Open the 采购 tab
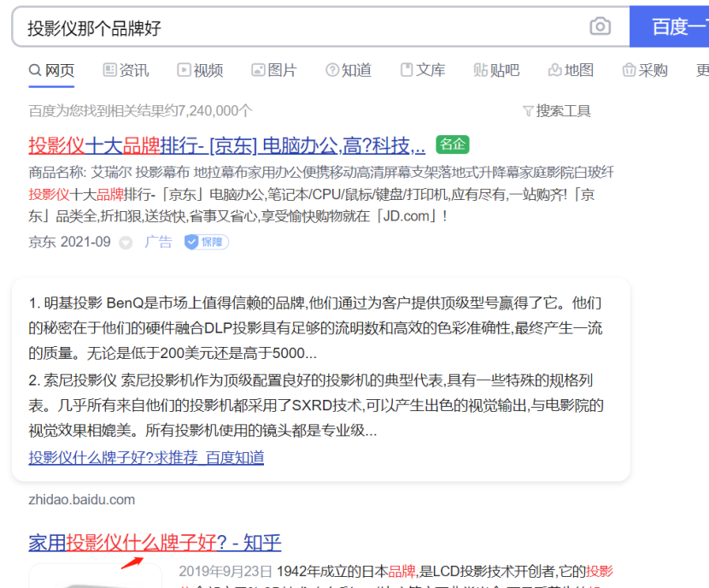 tap(645, 71)
